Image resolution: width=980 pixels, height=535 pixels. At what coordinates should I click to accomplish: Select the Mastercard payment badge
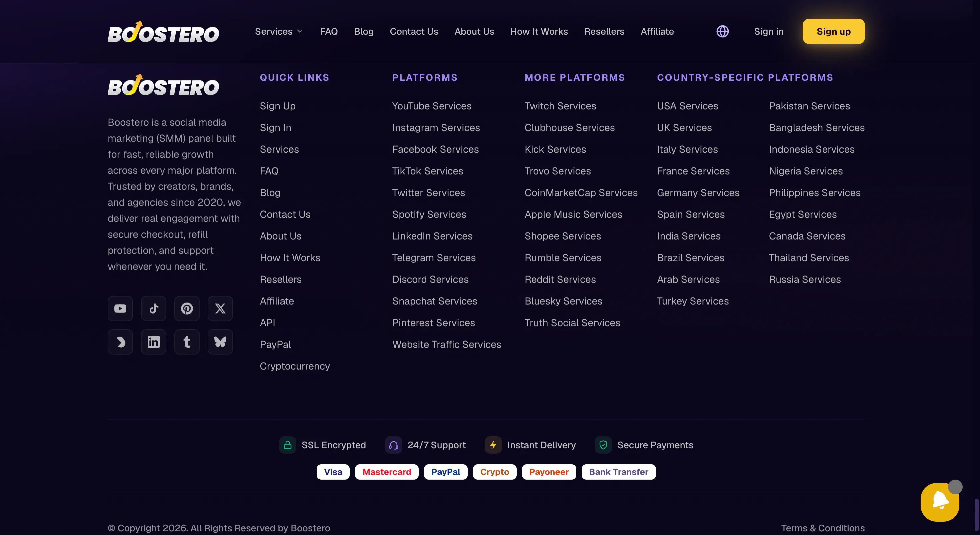(x=387, y=472)
